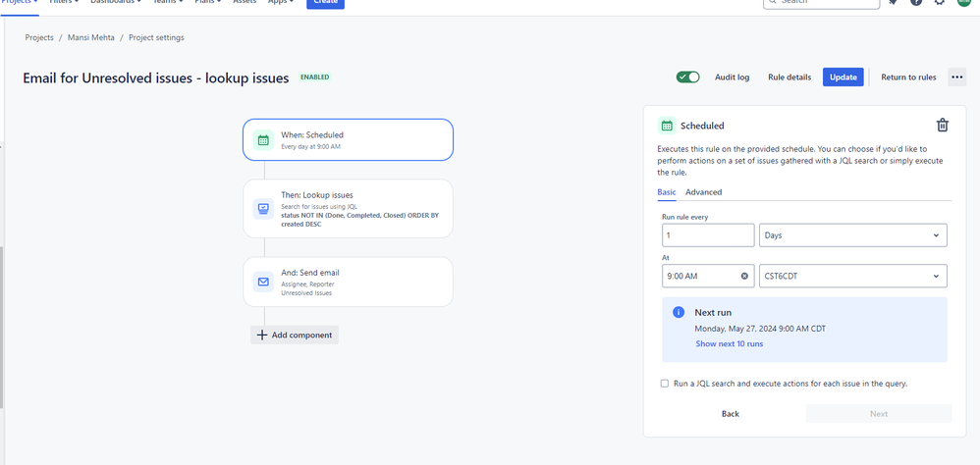
Task: Clear the 9:00 AM time field
Action: click(x=744, y=276)
